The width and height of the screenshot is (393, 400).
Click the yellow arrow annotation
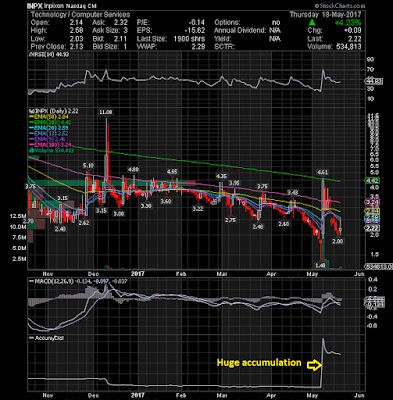point(314,365)
